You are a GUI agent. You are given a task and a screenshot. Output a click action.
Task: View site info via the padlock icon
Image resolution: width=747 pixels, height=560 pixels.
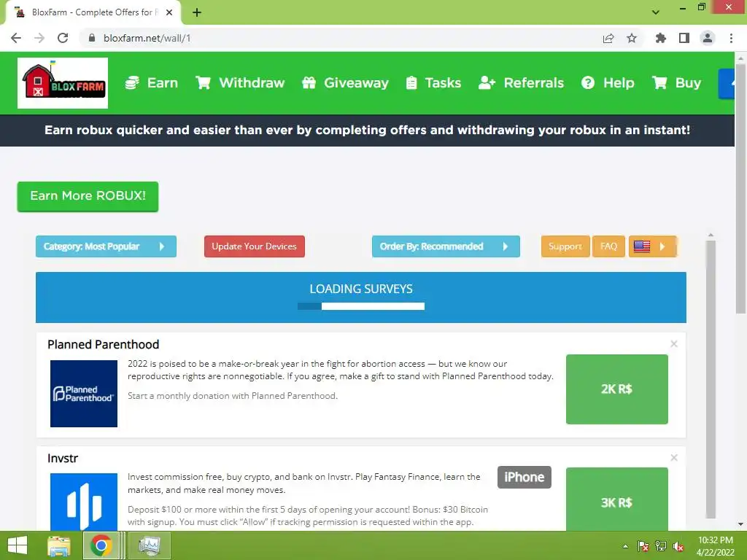coord(92,38)
